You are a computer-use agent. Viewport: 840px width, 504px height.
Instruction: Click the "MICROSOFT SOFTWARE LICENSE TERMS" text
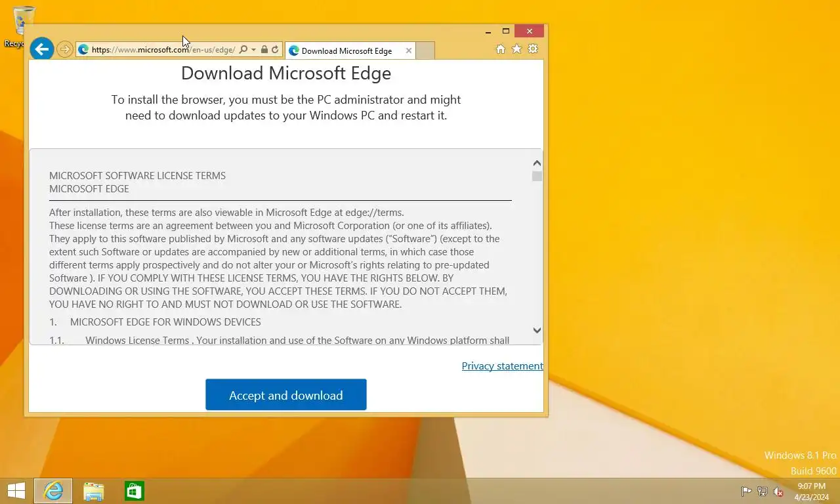pos(137,176)
